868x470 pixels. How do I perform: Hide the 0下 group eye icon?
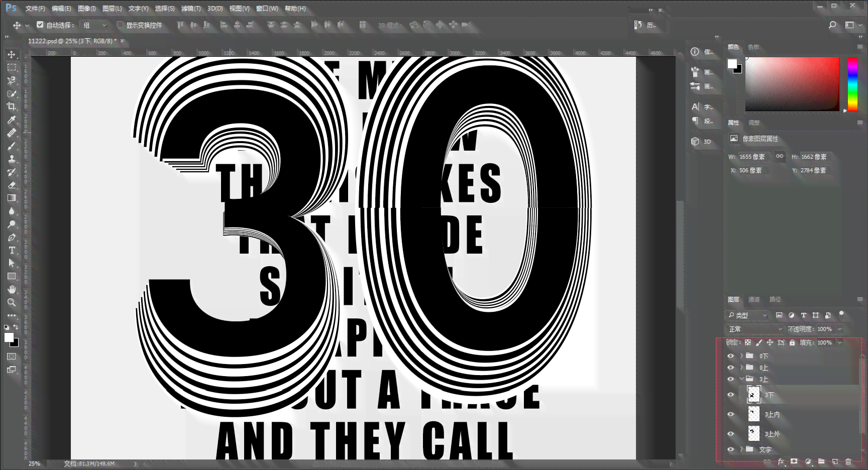coord(731,356)
